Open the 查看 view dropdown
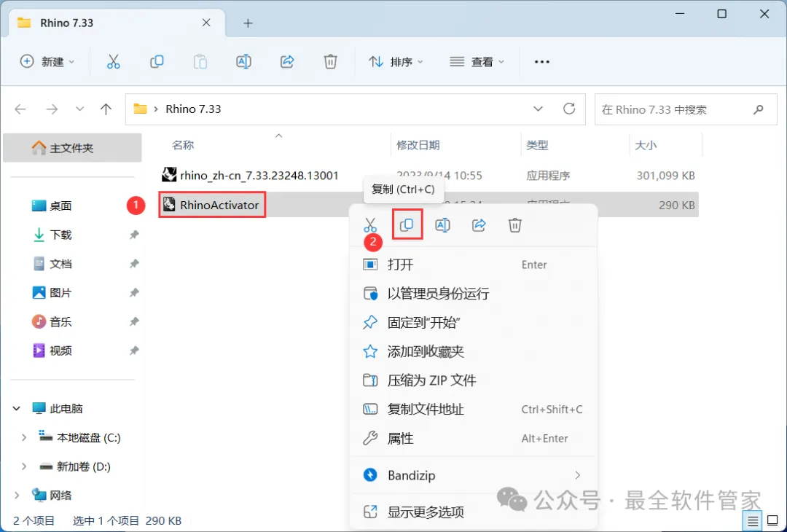The image size is (787, 532). coord(477,62)
